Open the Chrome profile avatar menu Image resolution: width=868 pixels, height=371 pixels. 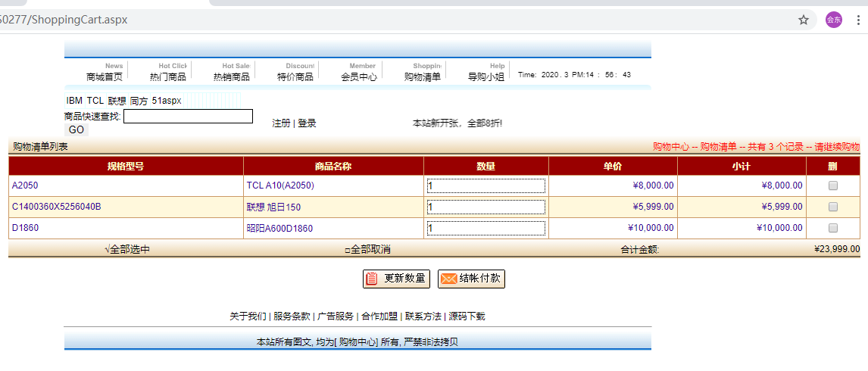tap(834, 20)
